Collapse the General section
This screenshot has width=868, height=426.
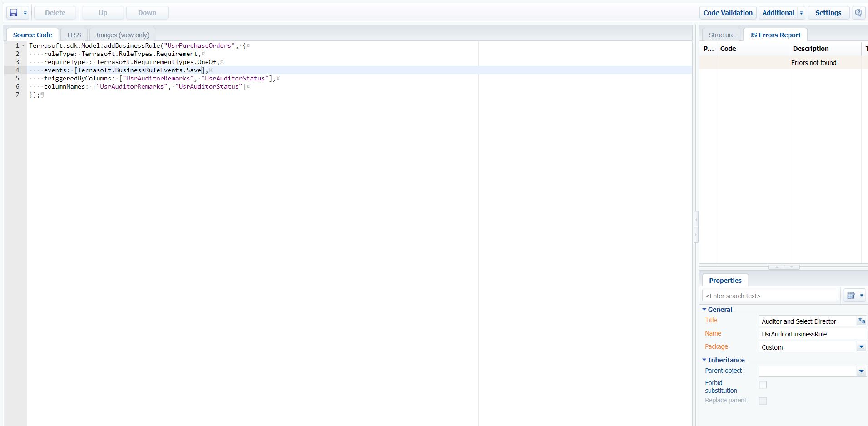(x=704, y=309)
